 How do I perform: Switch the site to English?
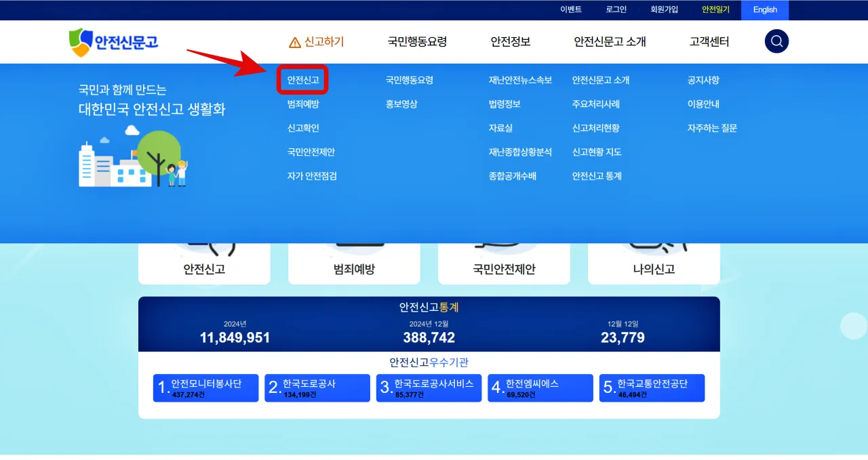(764, 9)
